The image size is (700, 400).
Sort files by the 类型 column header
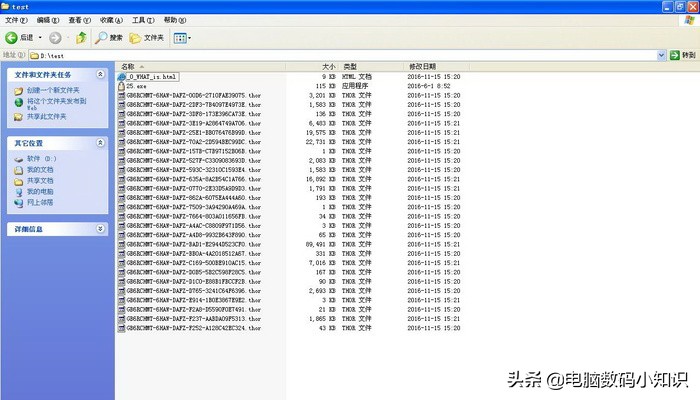click(x=371, y=67)
